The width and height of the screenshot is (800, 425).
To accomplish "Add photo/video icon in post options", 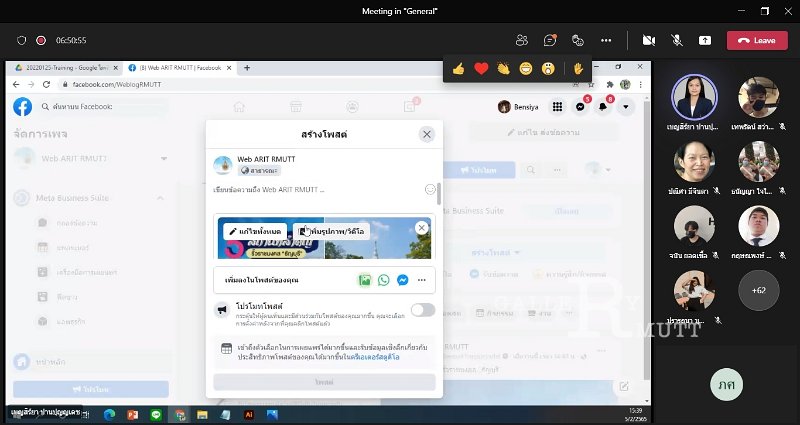I will tap(365, 280).
